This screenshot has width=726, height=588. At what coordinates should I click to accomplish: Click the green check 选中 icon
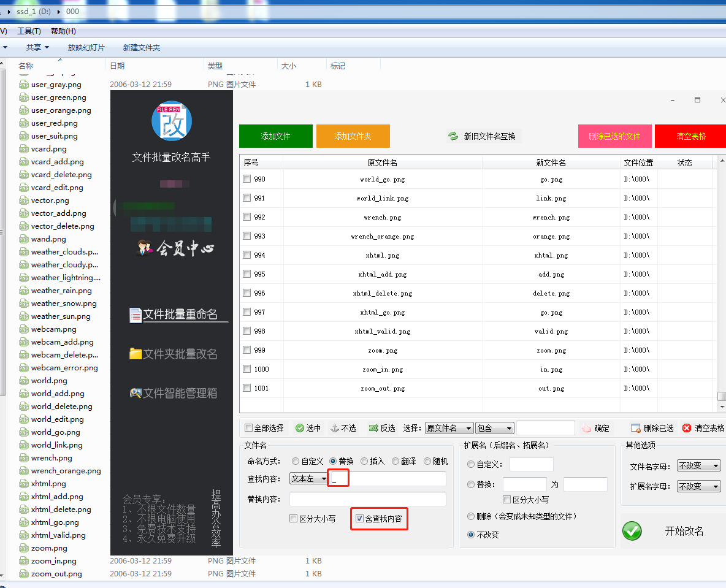(x=300, y=428)
